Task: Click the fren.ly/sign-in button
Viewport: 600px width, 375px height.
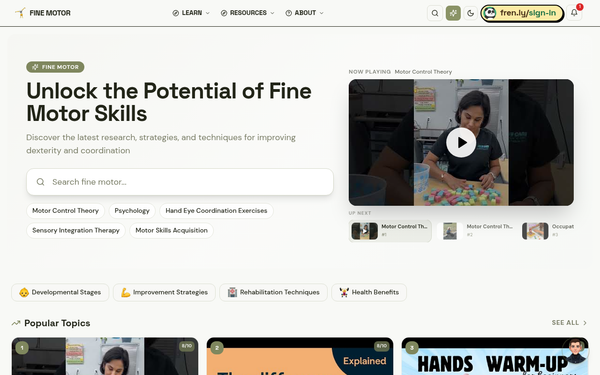Action: 522,13
